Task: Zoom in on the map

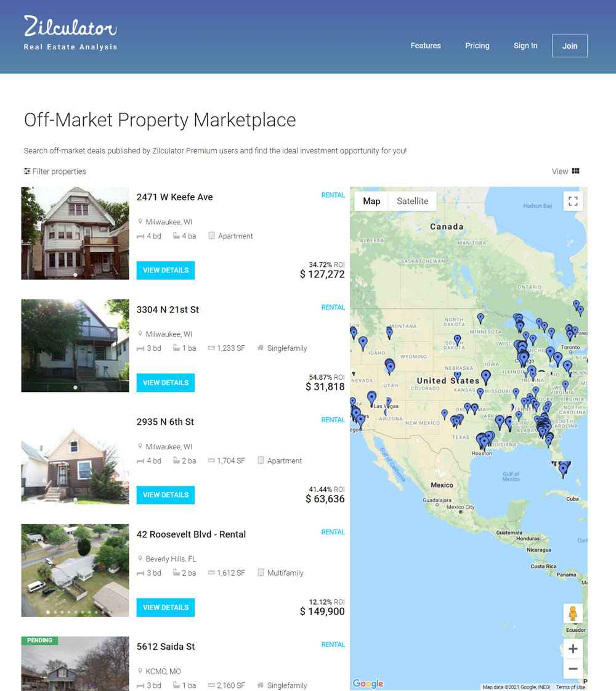Action: tap(572, 648)
